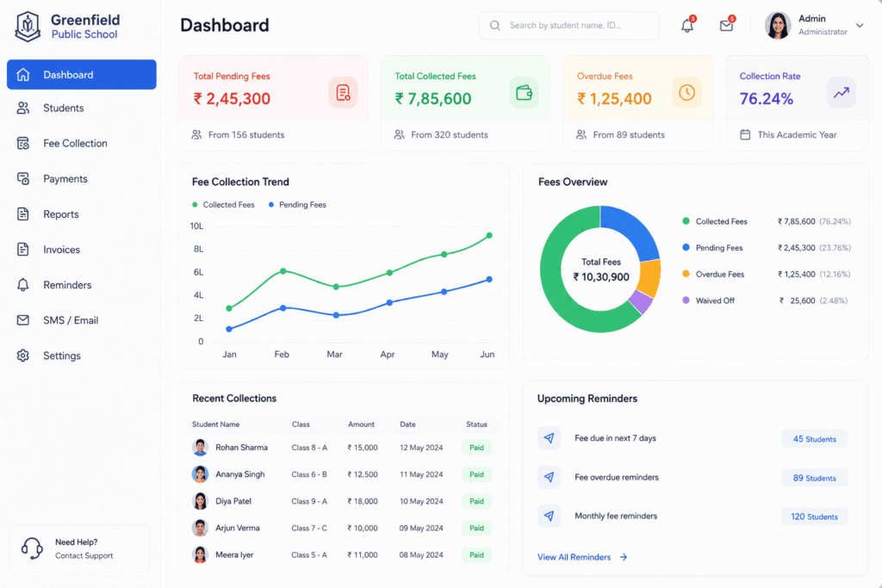The image size is (882, 588).
Task: Click the Greenfield Public School logo
Action: click(28, 27)
